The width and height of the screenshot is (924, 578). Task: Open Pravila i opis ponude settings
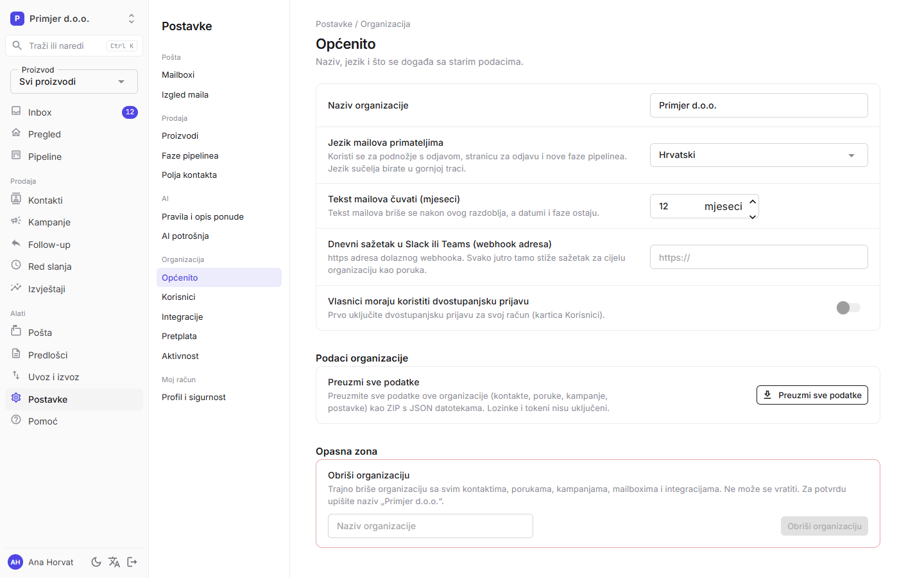pyautogui.click(x=219, y=216)
